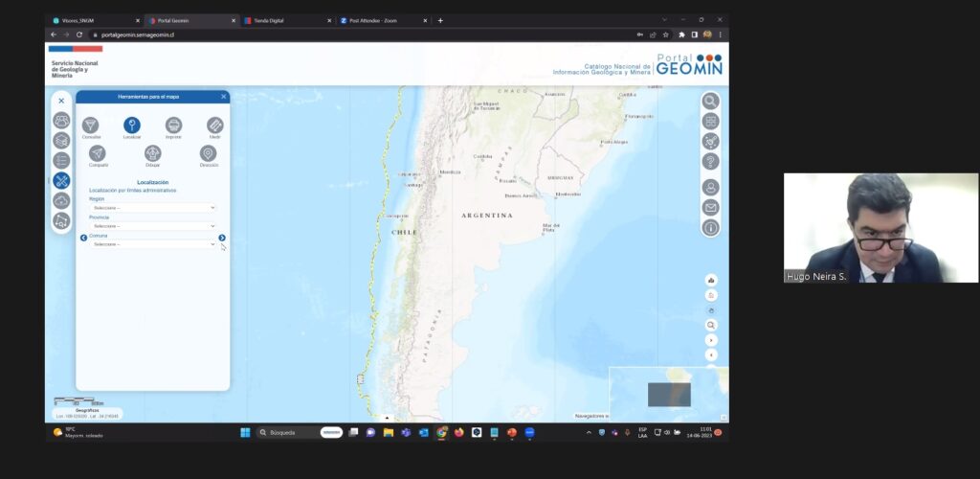980x479 pixels.
Task: Open the Compartir share tool
Action: pyautogui.click(x=98, y=153)
